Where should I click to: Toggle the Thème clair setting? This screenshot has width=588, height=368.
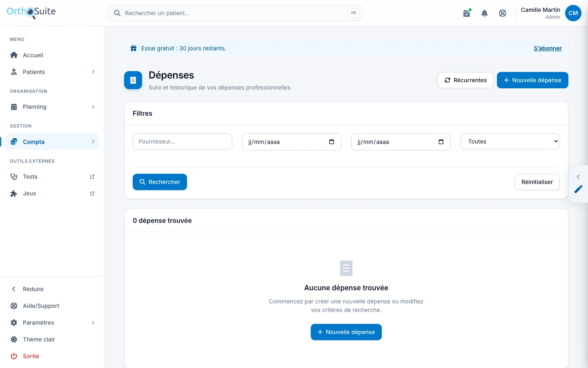point(52,339)
